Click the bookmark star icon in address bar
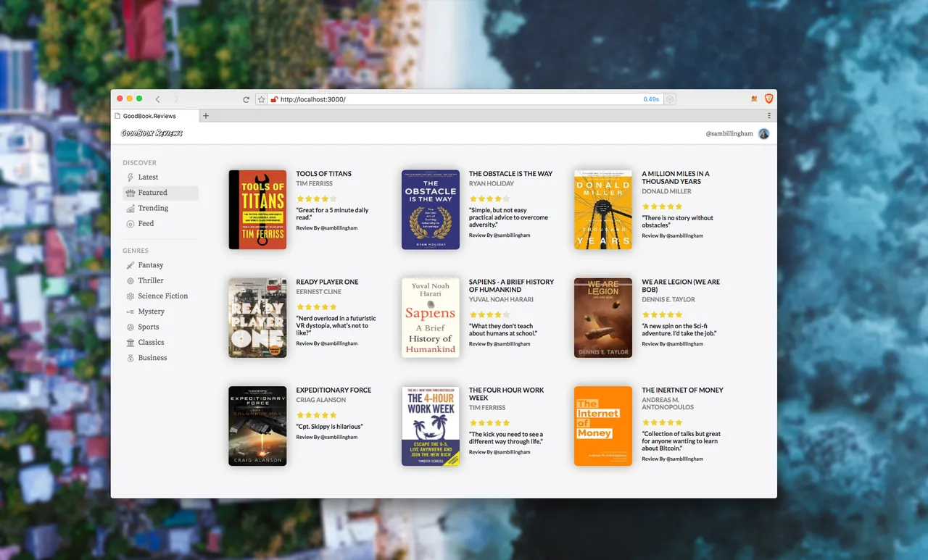The image size is (928, 560). click(x=261, y=99)
